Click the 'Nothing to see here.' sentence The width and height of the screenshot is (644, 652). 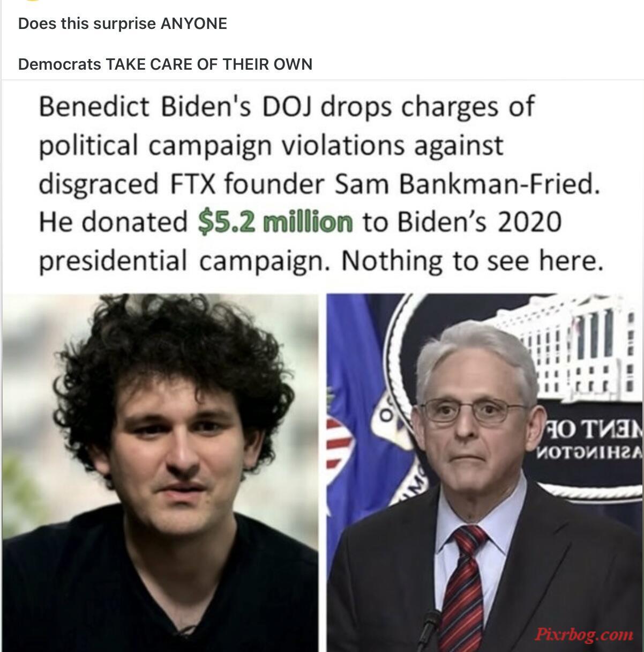pyautogui.click(x=469, y=260)
